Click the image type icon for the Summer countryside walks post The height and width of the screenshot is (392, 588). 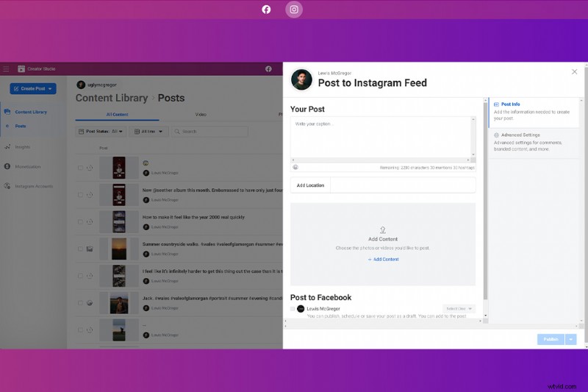90,249
